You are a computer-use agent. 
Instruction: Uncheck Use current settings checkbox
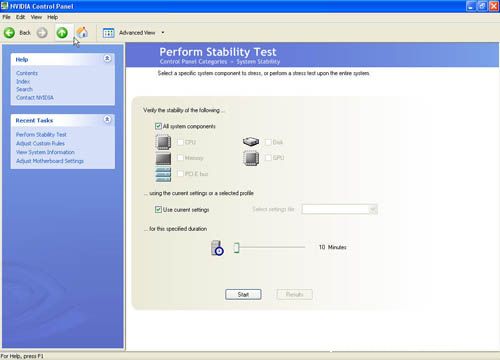tap(158, 209)
